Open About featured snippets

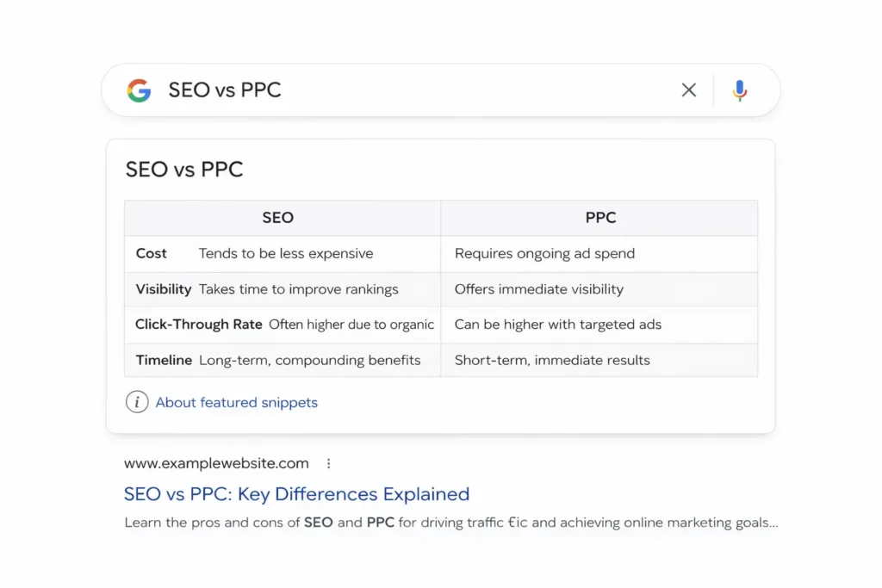(236, 402)
